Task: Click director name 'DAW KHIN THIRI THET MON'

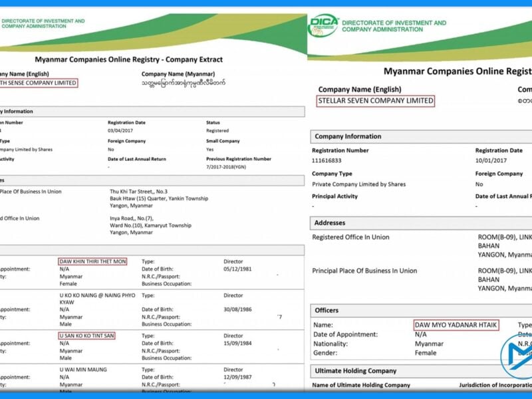Action: coord(92,261)
